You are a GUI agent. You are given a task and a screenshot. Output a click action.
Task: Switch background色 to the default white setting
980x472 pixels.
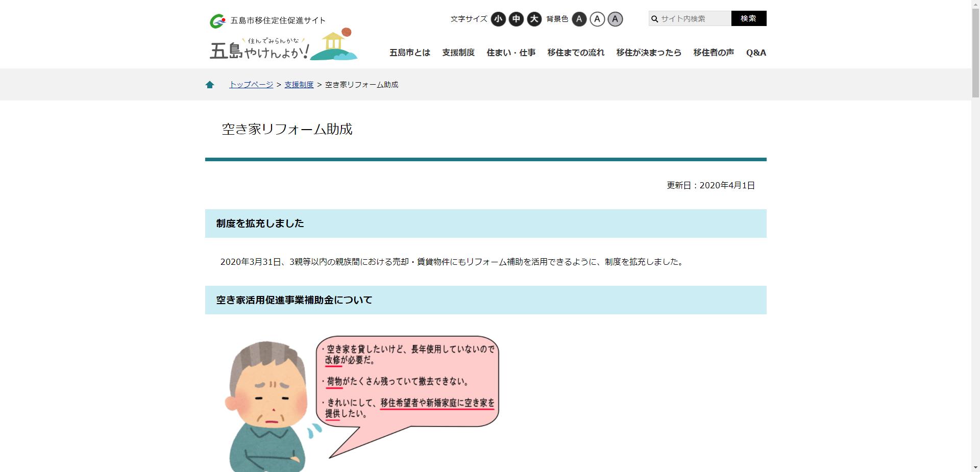(x=597, y=19)
